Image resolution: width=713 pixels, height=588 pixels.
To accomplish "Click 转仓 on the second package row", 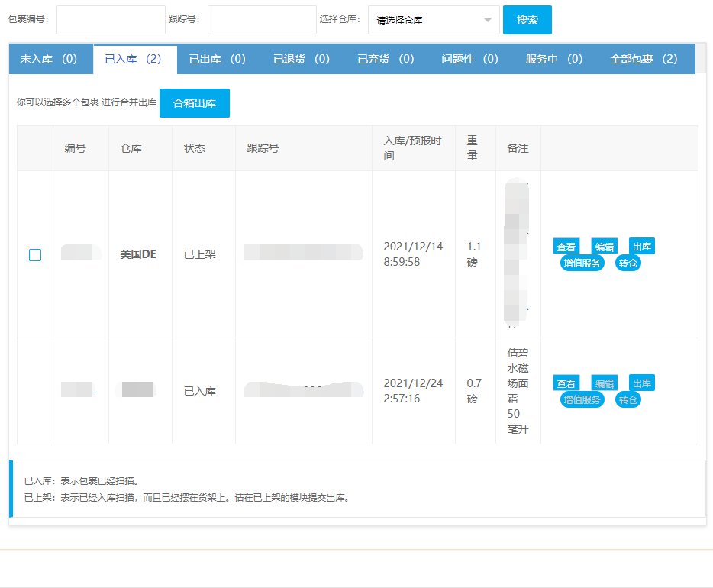I will tap(628, 399).
